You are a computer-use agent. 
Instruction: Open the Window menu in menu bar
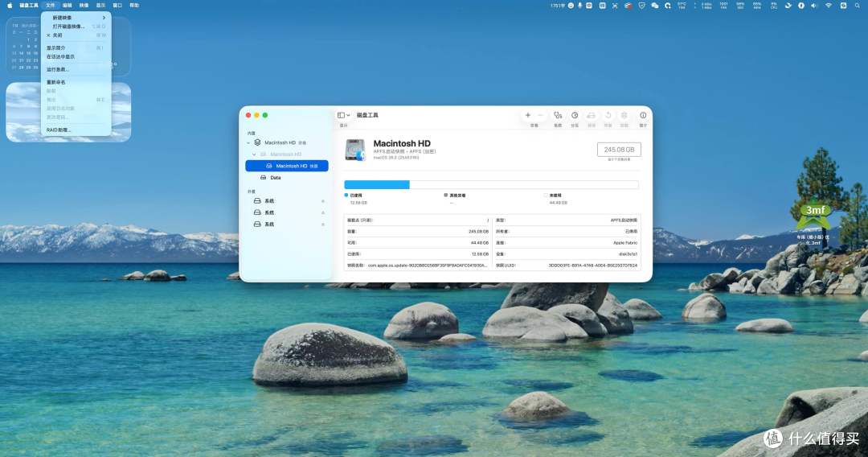click(x=117, y=5)
